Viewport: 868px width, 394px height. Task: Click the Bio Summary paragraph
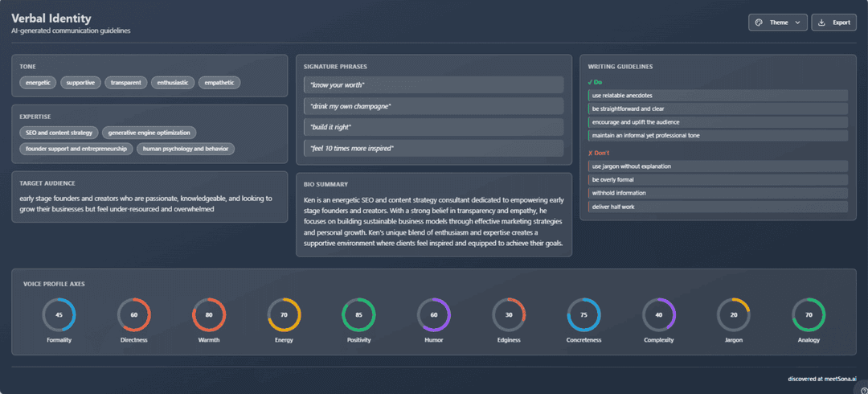pyautogui.click(x=433, y=221)
